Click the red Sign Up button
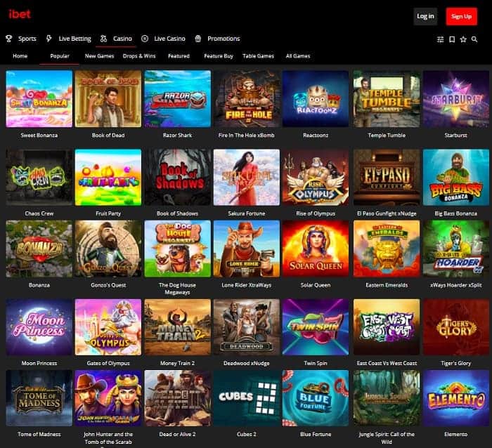Image resolution: width=492 pixels, height=448 pixels. [462, 16]
